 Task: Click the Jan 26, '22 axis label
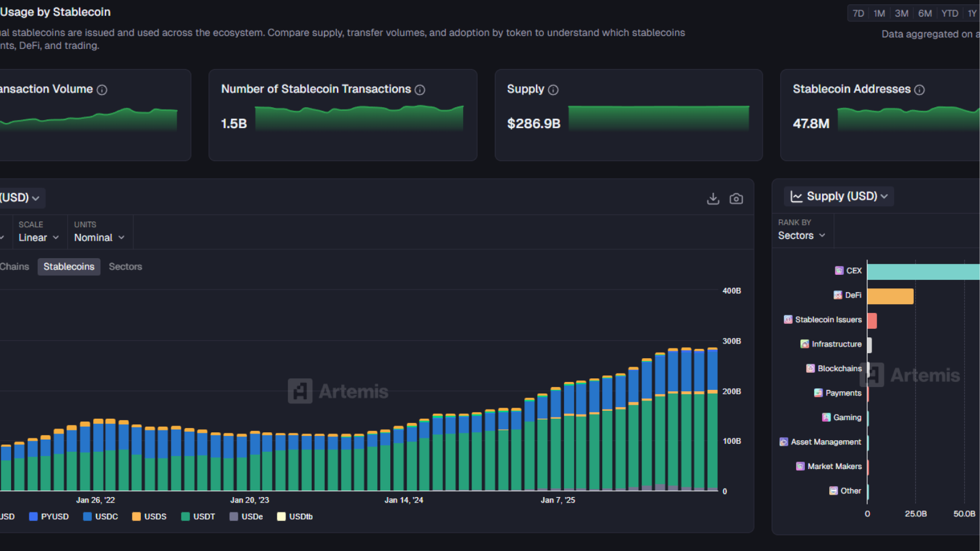96,500
